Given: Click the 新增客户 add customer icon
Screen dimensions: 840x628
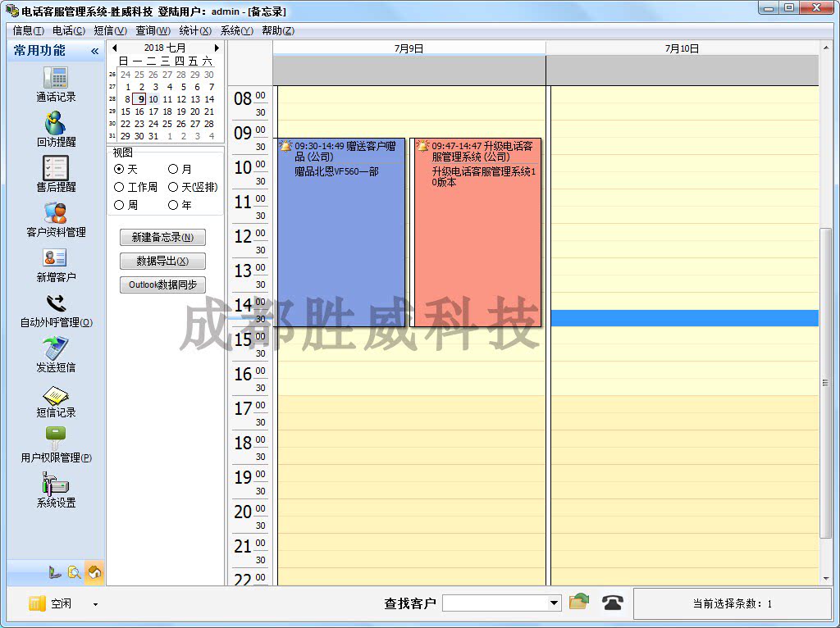Looking at the screenshot, I should tap(56, 259).
